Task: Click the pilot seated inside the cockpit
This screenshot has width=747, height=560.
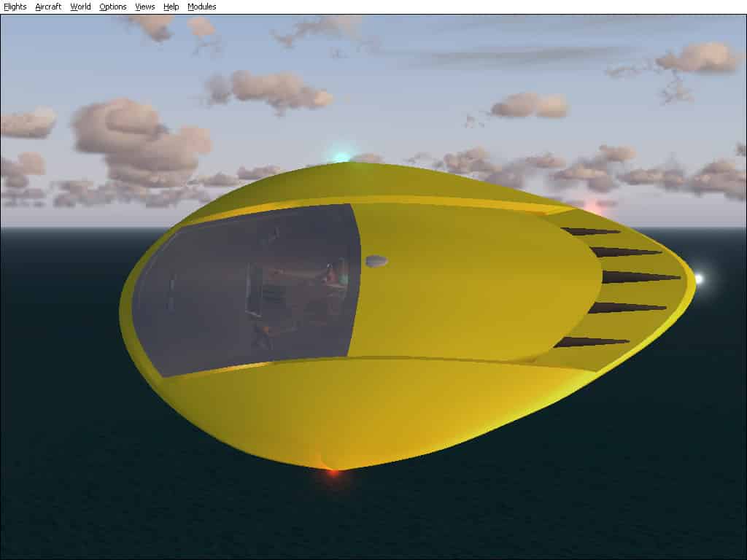Action: pyautogui.click(x=332, y=279)
